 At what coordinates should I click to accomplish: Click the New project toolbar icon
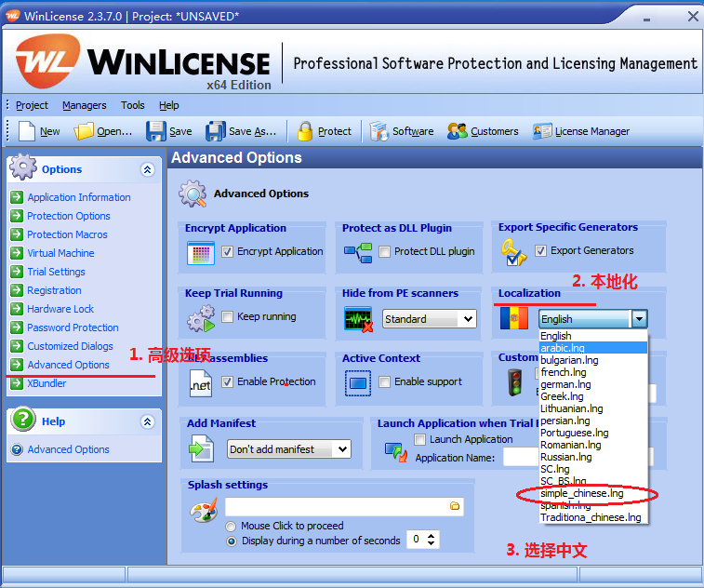[x=27, y=131]
